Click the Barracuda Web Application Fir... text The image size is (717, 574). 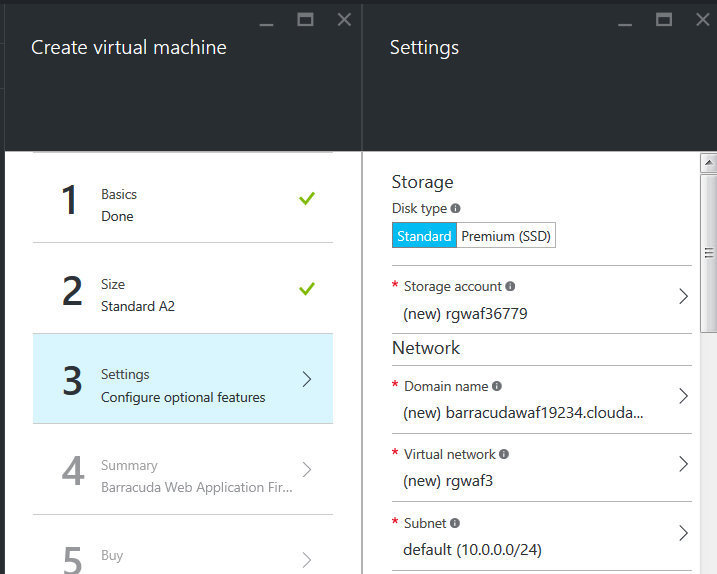click(x=197, y=488)
